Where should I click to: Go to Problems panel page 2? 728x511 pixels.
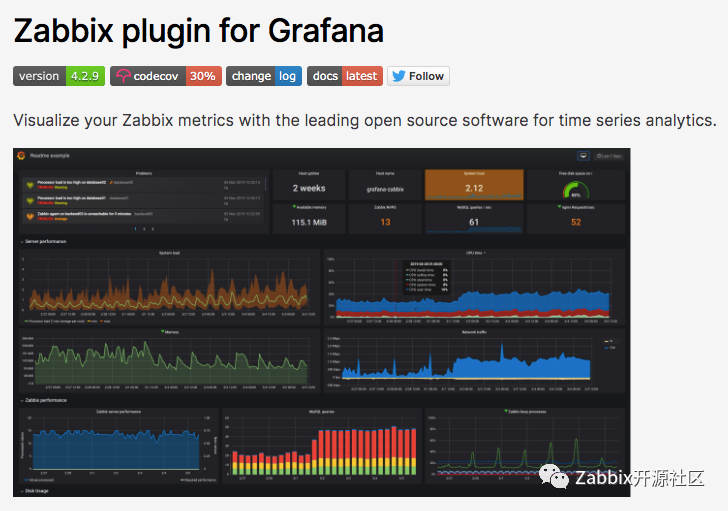144,229
